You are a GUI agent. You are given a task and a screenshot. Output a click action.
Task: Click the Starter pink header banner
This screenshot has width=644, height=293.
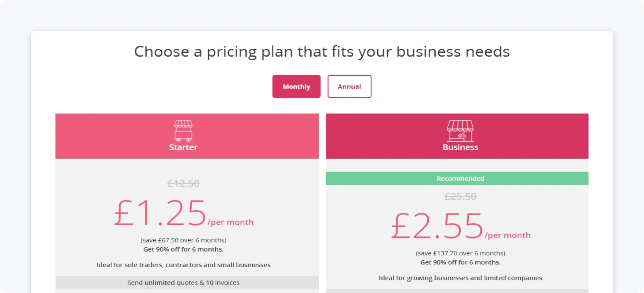click(105, 136)
